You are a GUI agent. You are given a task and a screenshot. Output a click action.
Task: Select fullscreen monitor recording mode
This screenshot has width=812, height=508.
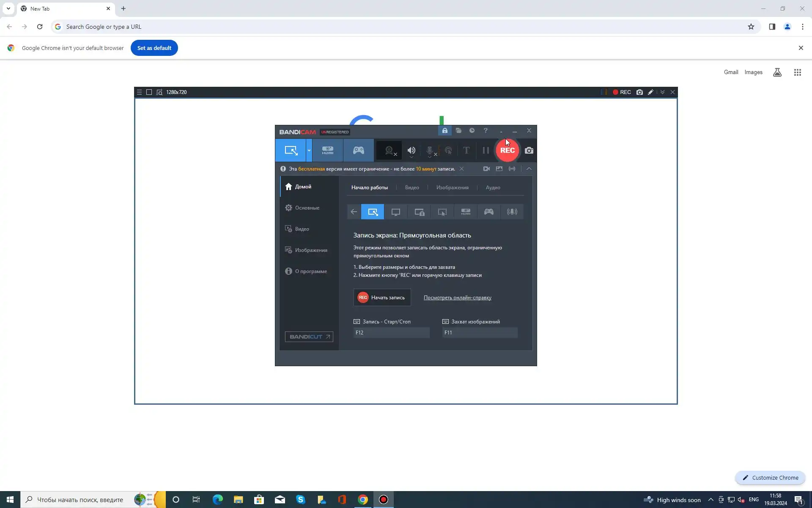pyautogui.click(x=395, y=212)
